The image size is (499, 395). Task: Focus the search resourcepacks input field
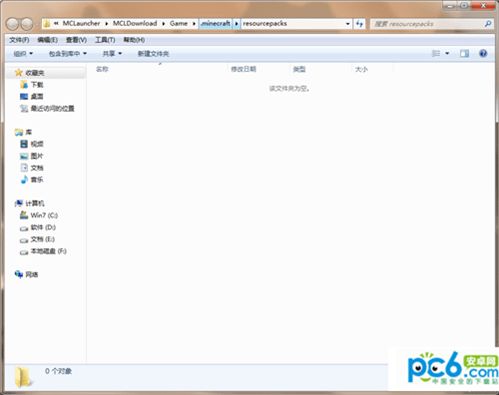[428, 24]
